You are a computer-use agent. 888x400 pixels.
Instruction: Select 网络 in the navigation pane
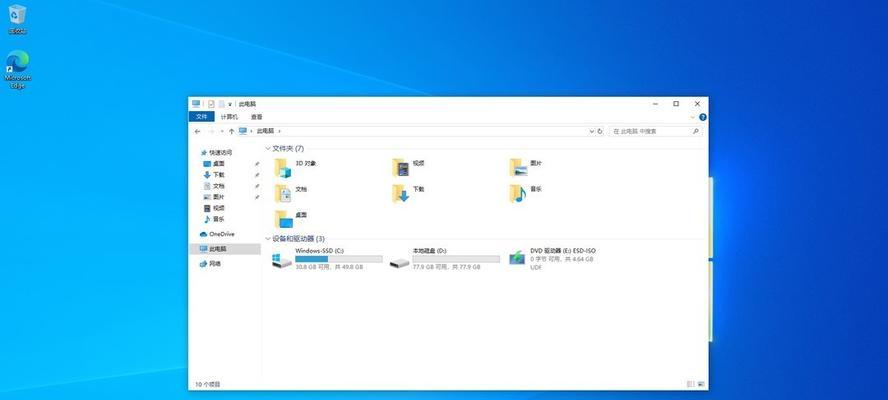click(211, 263)
